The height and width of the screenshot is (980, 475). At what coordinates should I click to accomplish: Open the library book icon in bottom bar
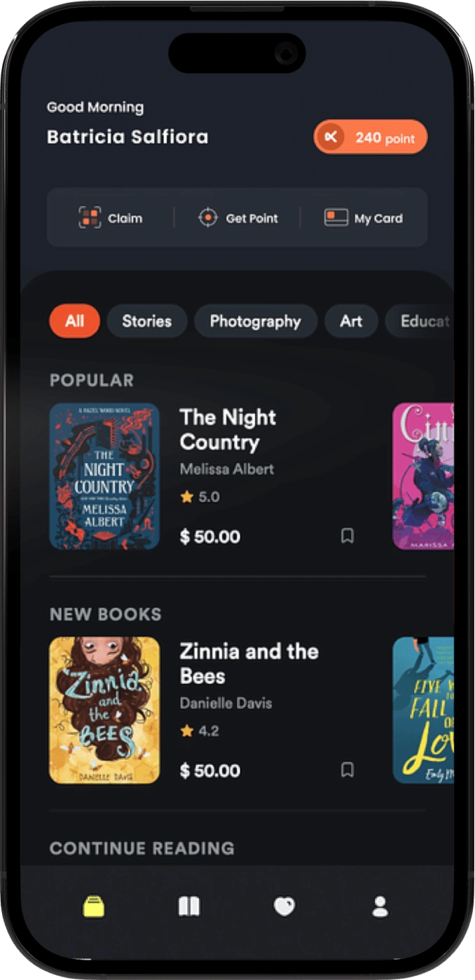click(189, 907)
